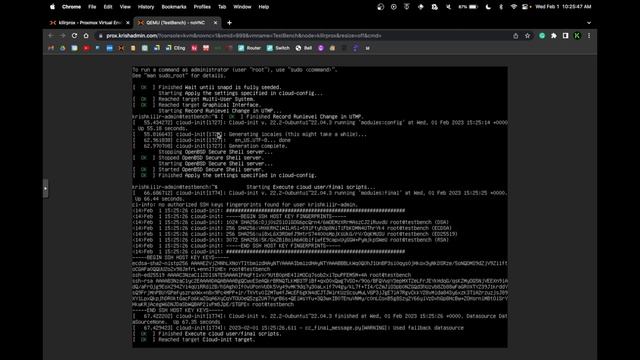Expand the noVNC control bar handle
This screenshot has width=640, height=360.
point(46,189)
